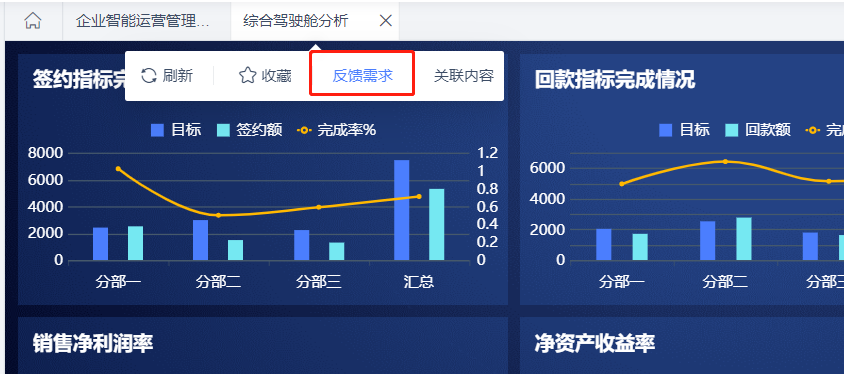Select the 综合驾驶舱分析 tab
This screenshot has width=844, height=374.
coord(296,21)
